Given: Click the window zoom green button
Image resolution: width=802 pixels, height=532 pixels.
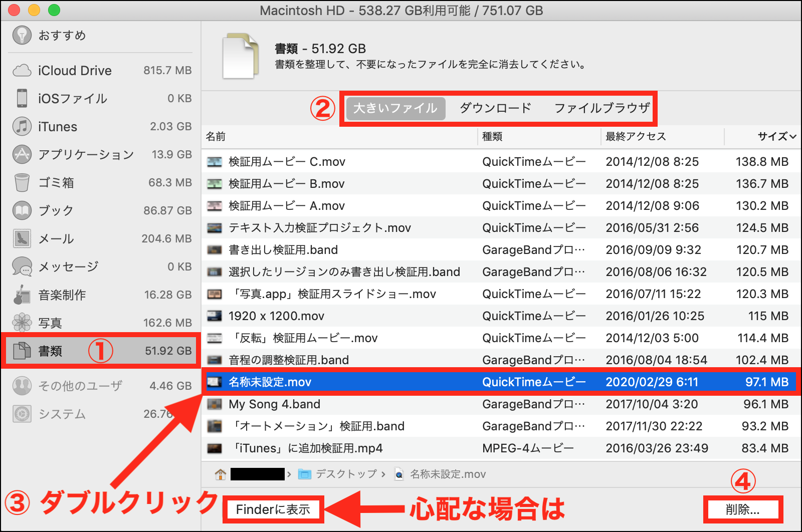Looking at the screenshot, I should (54, 10).
